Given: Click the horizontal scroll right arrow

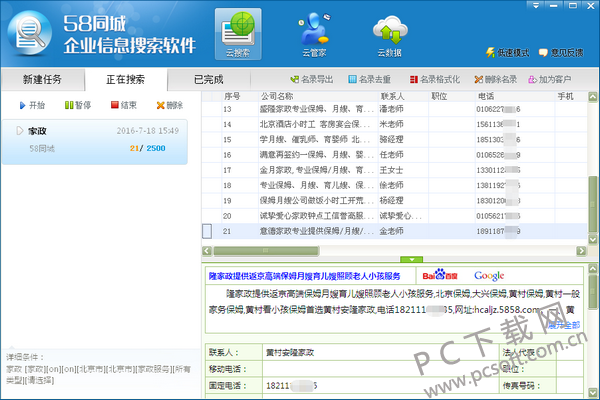Looking at the screenshot, I should [581, 251].
